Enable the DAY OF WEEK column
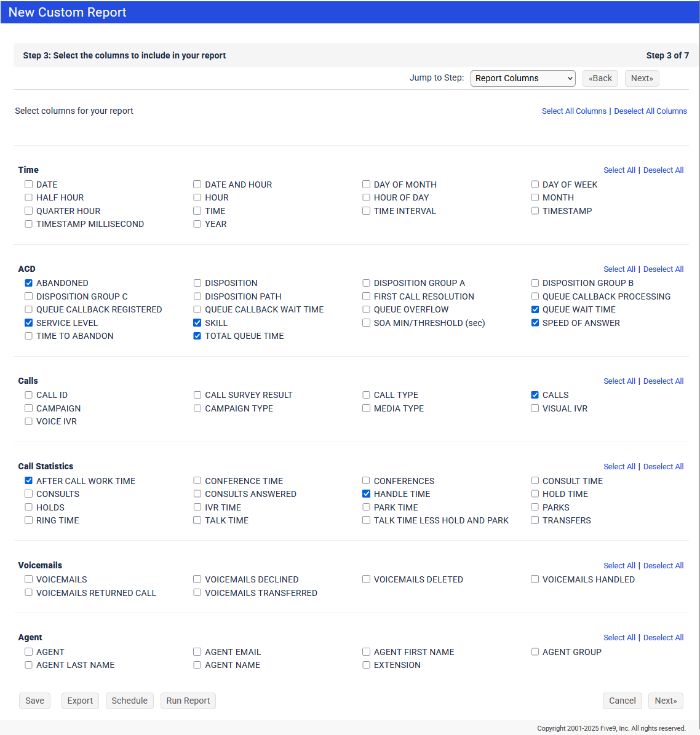700x735 pixels. pyautogui.click(x=535, y=184)
